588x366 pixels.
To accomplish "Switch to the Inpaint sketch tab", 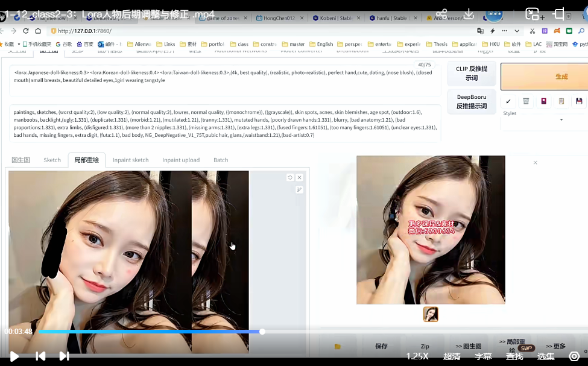I will (130, 160).
